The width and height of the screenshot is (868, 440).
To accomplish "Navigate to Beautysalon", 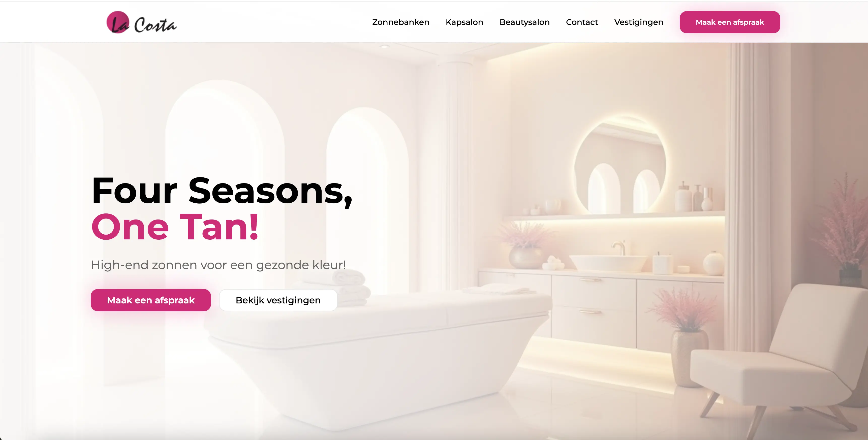I will tap(525, 22).
